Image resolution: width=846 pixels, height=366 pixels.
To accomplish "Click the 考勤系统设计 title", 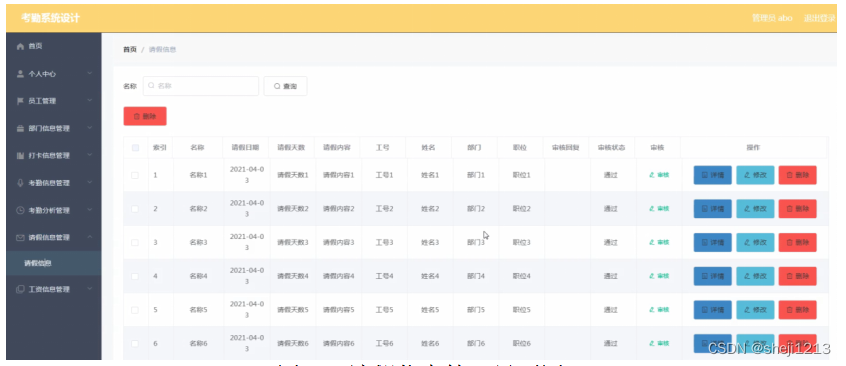I will [x=50, y=18].
